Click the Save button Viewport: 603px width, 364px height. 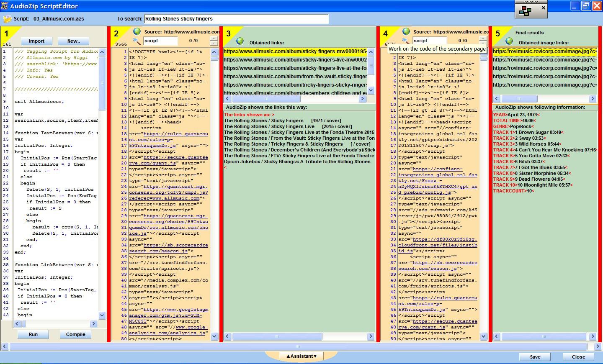tap(535, 357)
